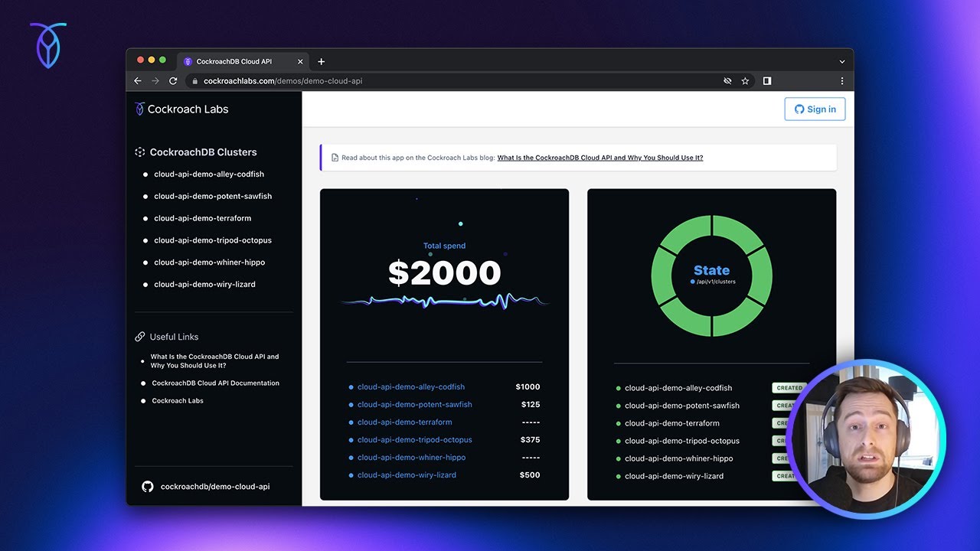This screenshot has width=980, height=551.
Task: Click the $375 spend value
Action: (x=531, y=440)
